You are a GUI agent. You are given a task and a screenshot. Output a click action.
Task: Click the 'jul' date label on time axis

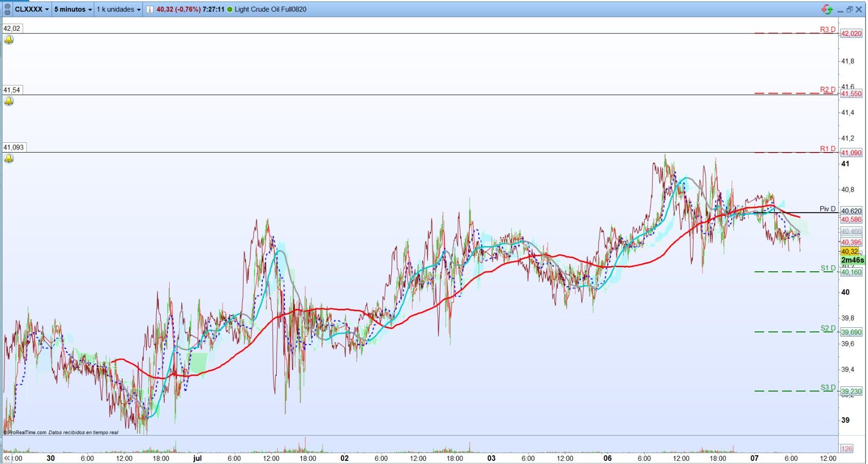(x=197, y=458)
